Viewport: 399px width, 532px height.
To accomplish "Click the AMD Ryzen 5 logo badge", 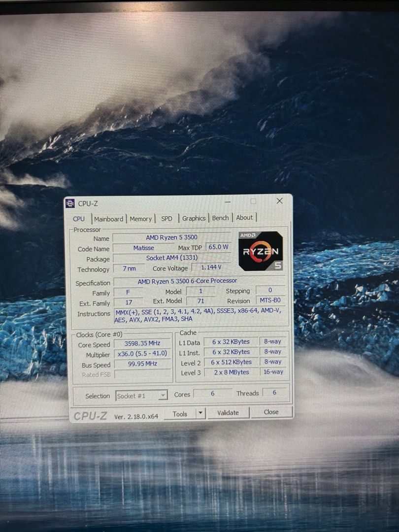I will pyautogui.click(x=261, y=251).
